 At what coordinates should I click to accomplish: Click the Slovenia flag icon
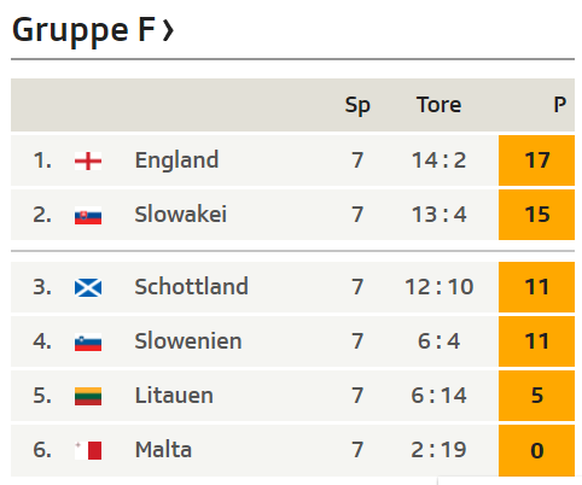pos(88,342)
